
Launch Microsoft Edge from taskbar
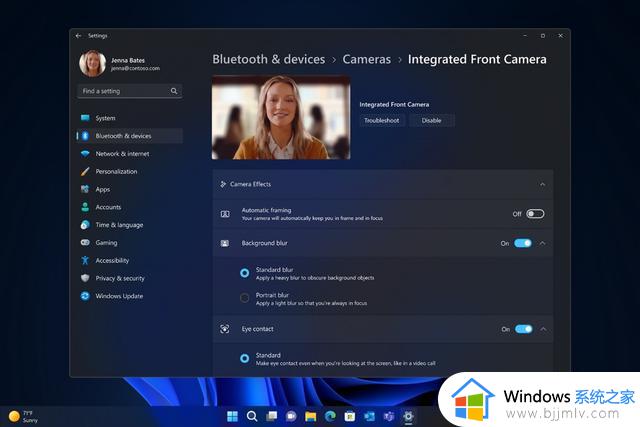coord(330,416)
